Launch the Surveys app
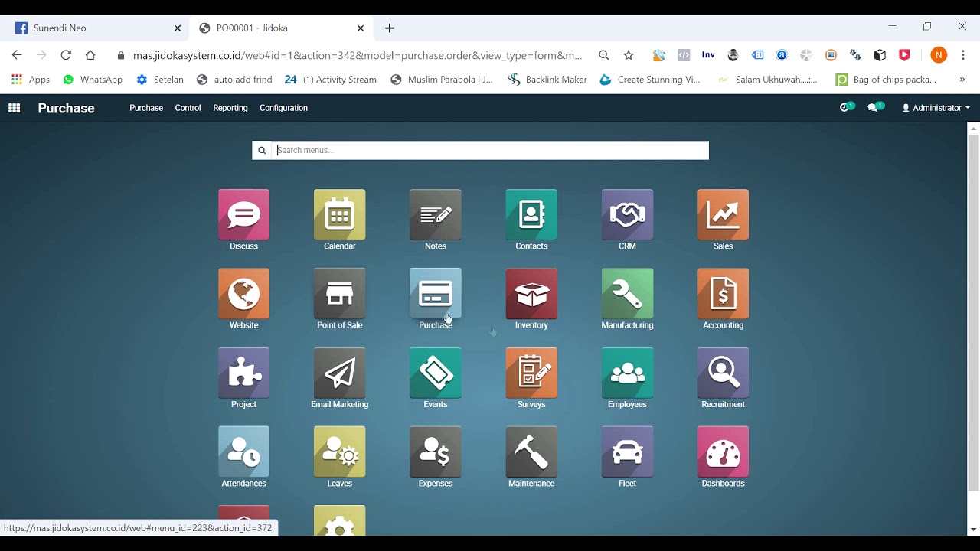This screenshot has width=980, height=551. 531,373
